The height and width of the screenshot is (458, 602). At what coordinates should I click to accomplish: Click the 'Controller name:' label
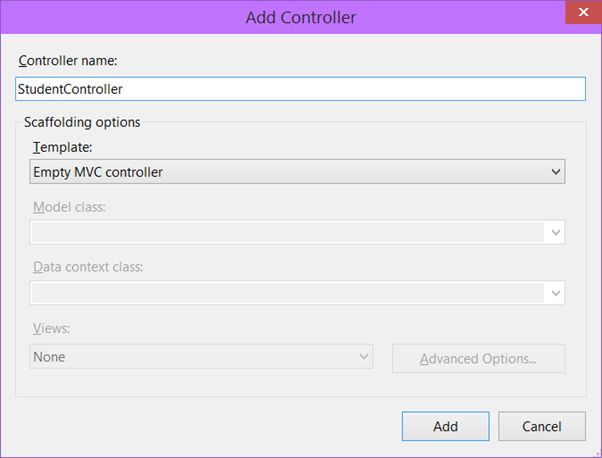pyautogui.click(x=66, y=61)
